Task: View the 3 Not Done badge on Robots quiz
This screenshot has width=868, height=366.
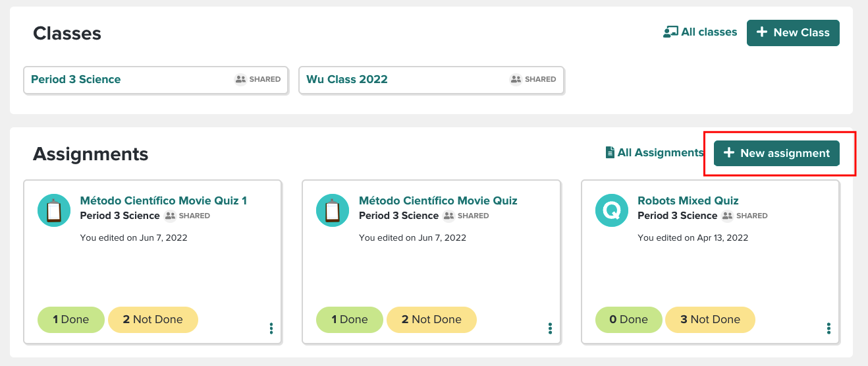Action: (x=710, y=319)
